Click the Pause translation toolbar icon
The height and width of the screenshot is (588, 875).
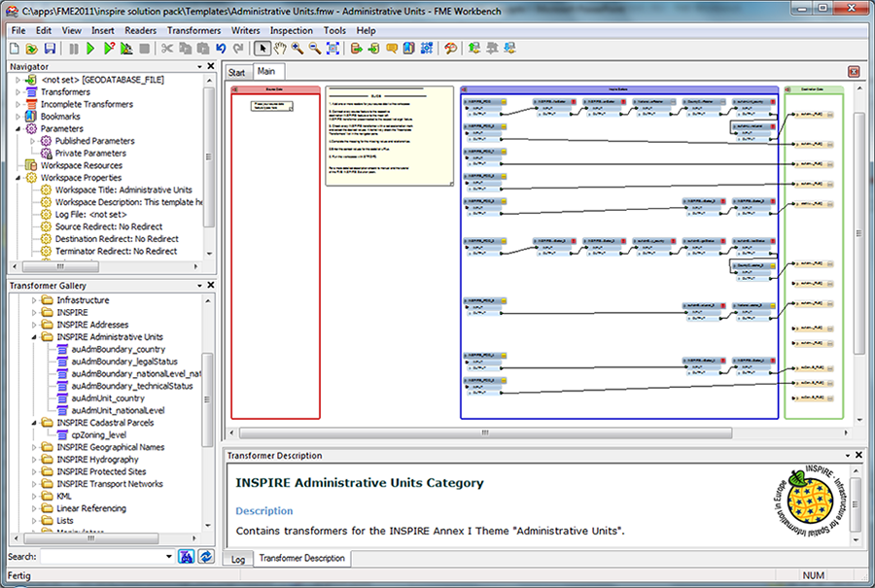[74, 50]
